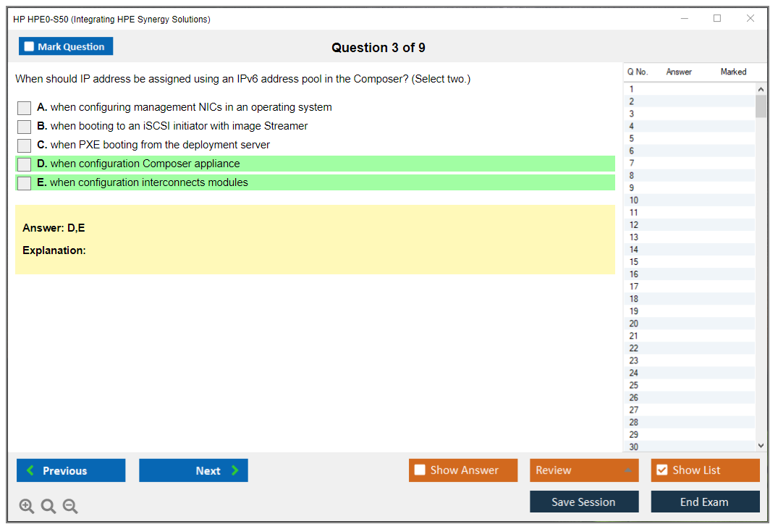Tick the checkbox for option E interconnects
Image resolution: width=778 pixels, height=532 pixels.
25,183
